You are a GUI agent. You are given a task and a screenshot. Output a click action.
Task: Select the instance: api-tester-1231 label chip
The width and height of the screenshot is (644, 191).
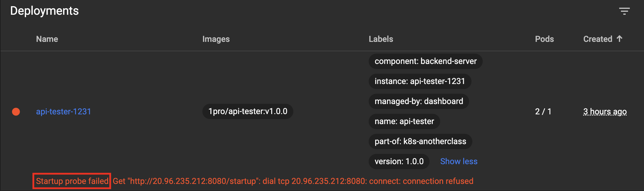[419, 81]
